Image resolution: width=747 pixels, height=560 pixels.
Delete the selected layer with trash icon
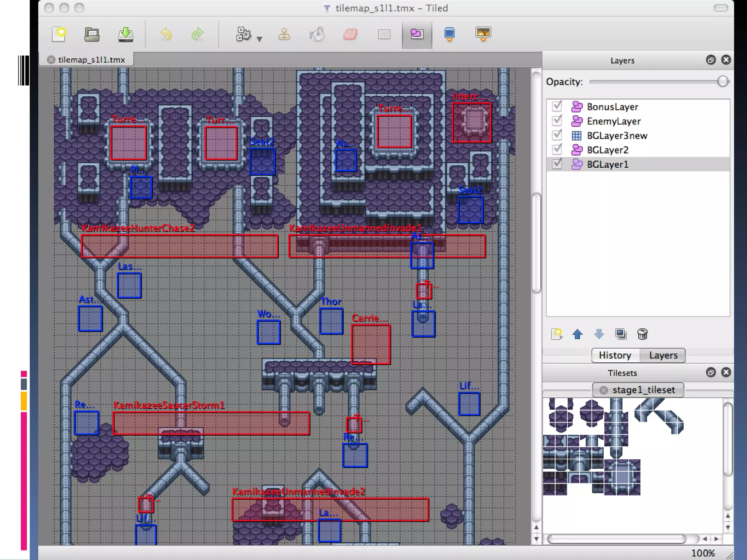click(x=642, y=334)
